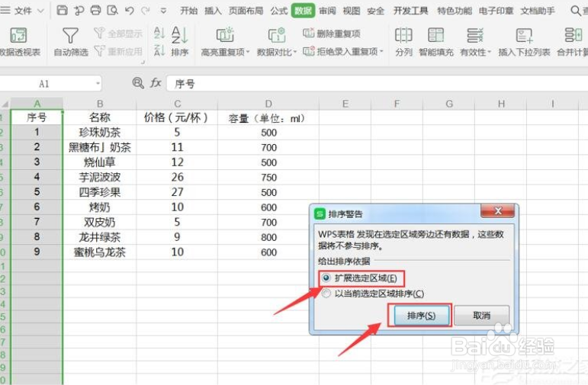Expand the quick access toolbar customize arrow
The width and height of the screenshot is (588, 385).
[x=163, y=11]
